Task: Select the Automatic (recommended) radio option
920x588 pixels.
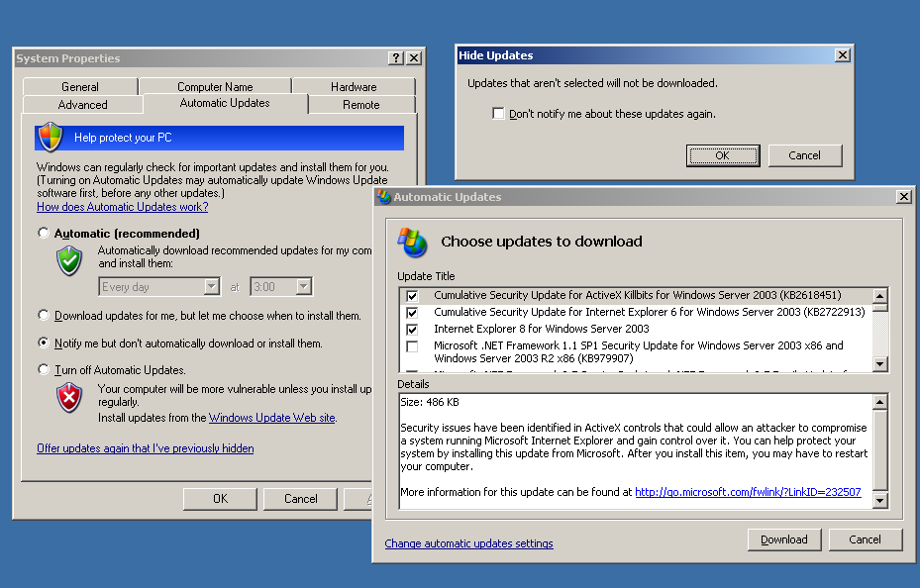Action: [x=44, y=234]
